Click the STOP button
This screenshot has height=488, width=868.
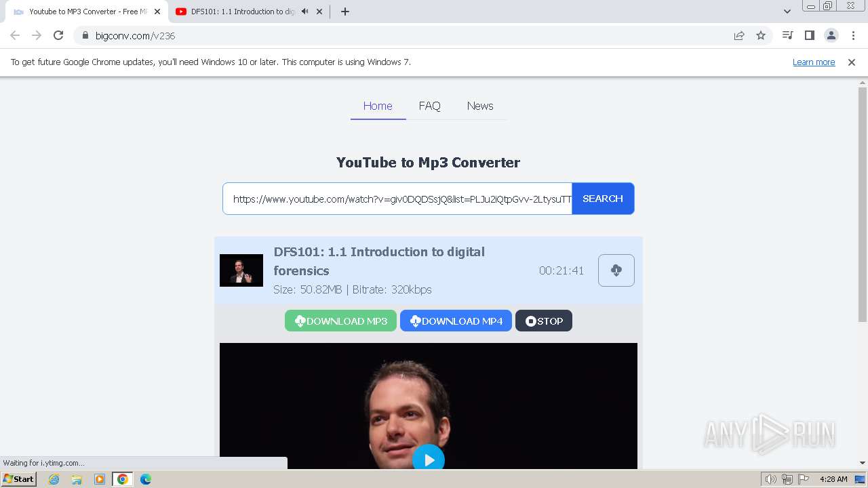pyautogui.click(x=544, y=321)
